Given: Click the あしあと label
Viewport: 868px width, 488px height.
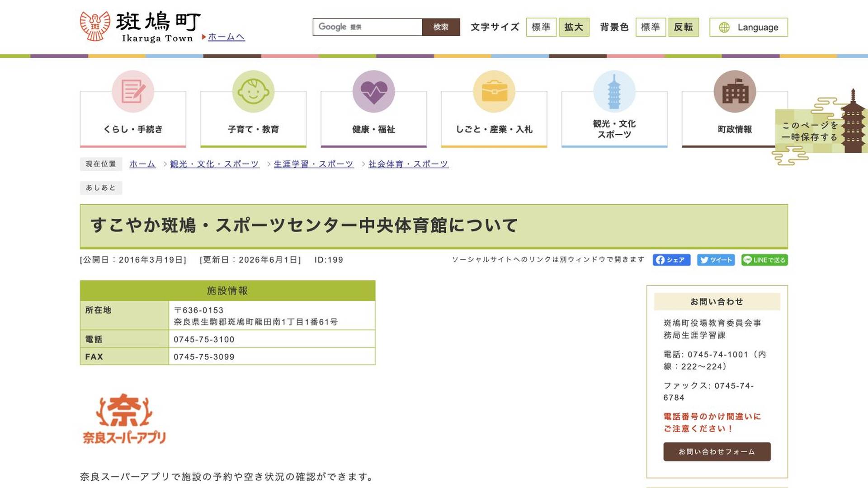Looking at the screenshot, I should click(x=101, y=188).
